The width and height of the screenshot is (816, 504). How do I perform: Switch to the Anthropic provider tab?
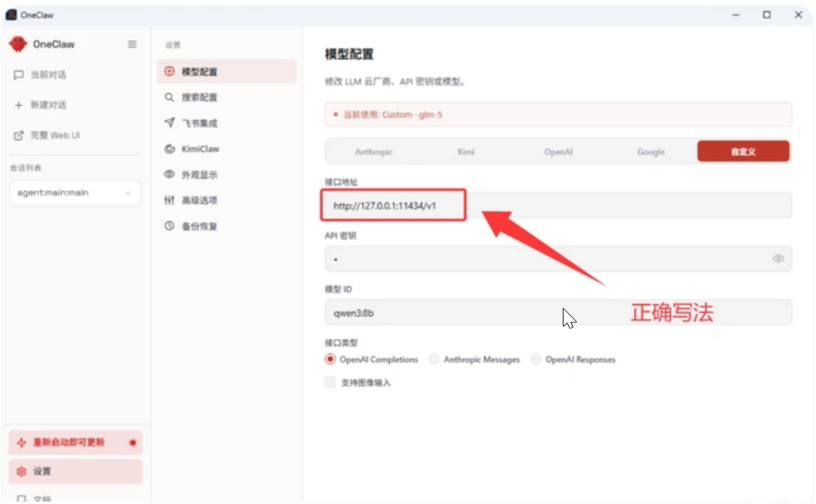tap(373, 151)
